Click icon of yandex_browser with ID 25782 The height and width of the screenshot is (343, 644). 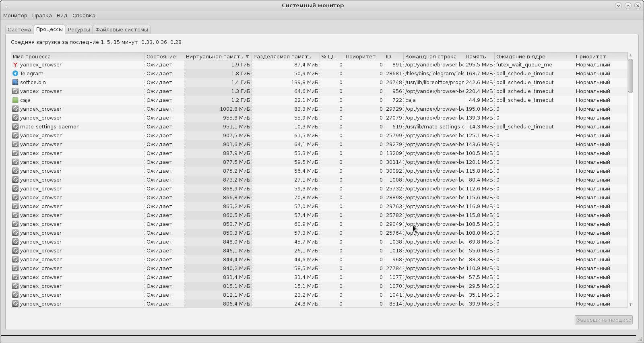(15, 215)
